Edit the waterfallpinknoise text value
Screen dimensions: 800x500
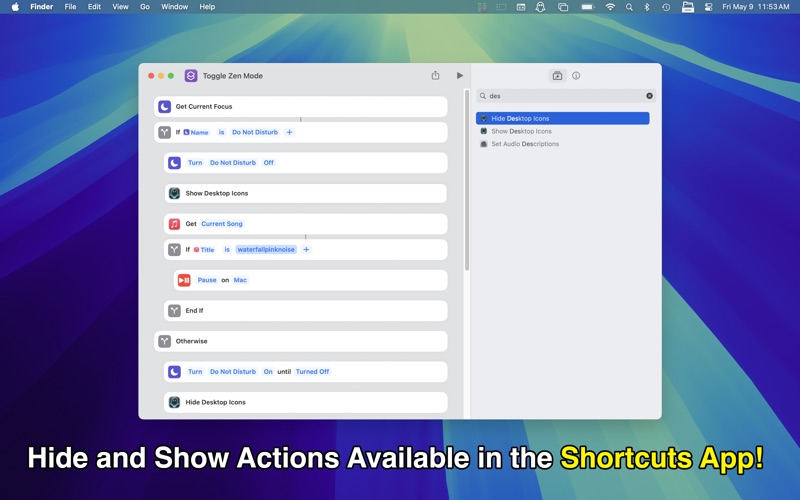coord(266,249)
